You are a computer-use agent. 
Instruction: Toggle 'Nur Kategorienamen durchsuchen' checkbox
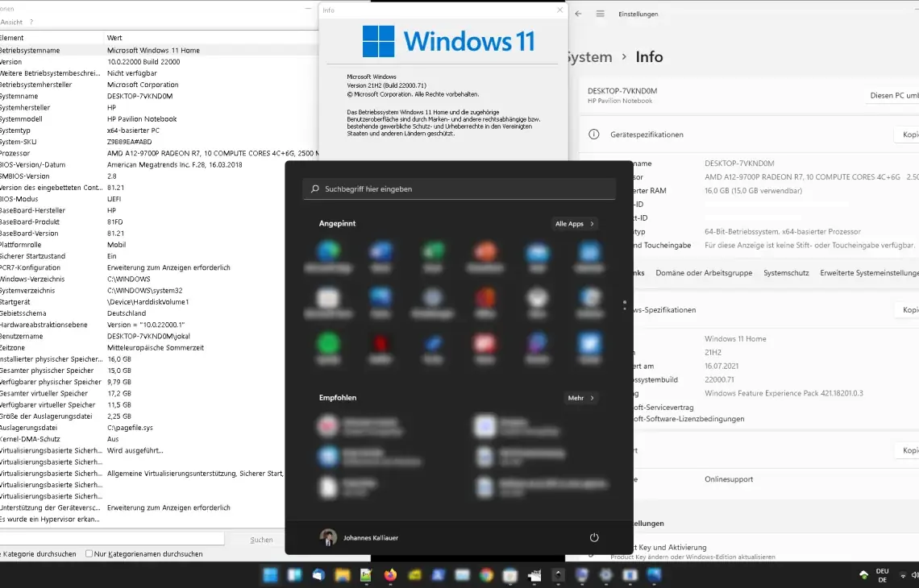click(x=89, y=553)
